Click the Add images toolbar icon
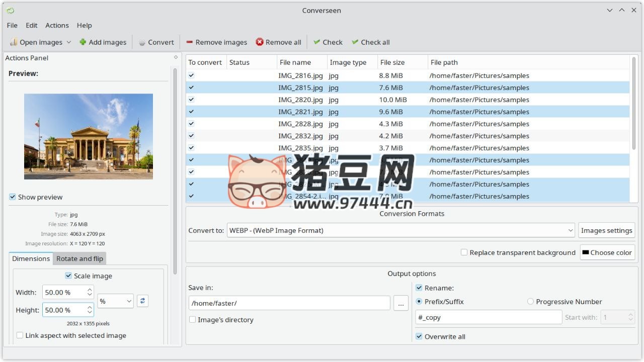644x362 pixels. coord(83,42)
